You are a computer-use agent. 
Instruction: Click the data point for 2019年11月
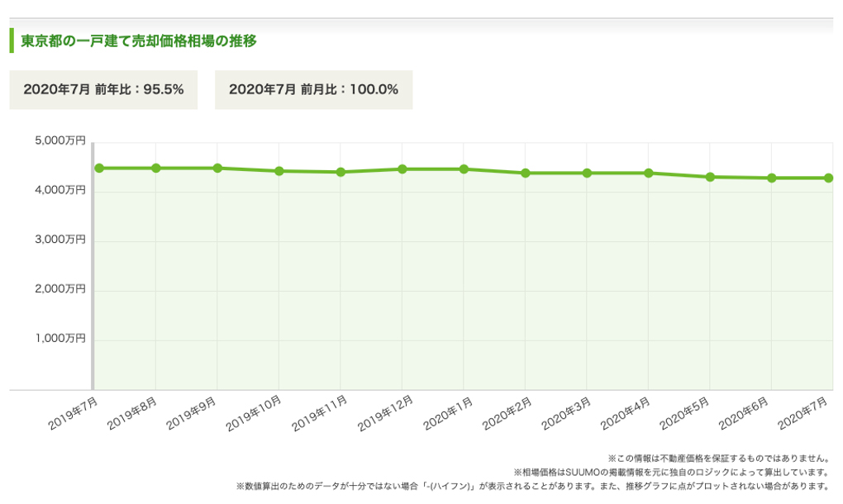click(341, 172)
